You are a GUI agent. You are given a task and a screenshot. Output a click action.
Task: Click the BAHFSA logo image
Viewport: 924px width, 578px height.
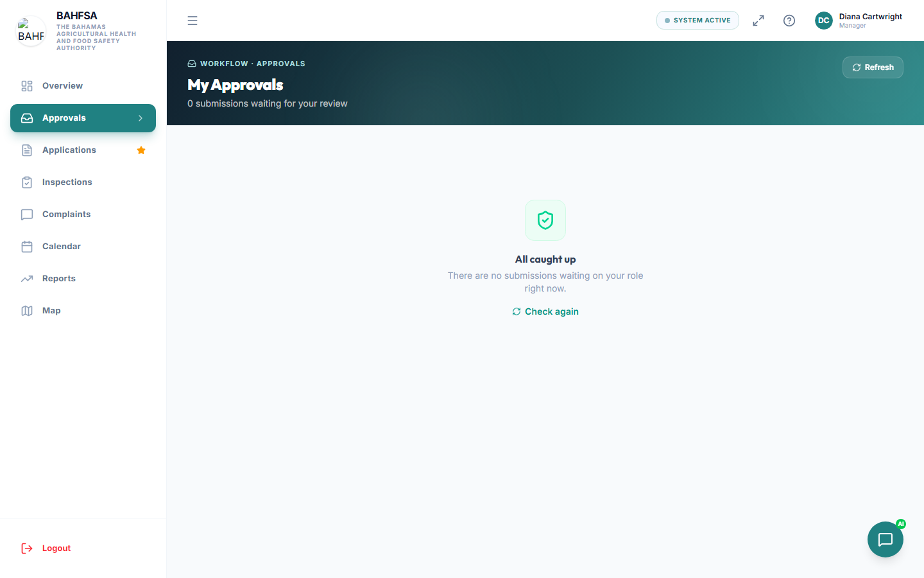tap(31, 31)
